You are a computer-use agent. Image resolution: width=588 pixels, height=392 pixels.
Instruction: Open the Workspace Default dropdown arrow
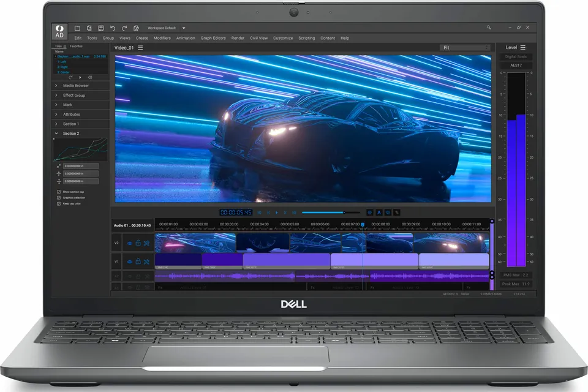(x=184, y=28)
